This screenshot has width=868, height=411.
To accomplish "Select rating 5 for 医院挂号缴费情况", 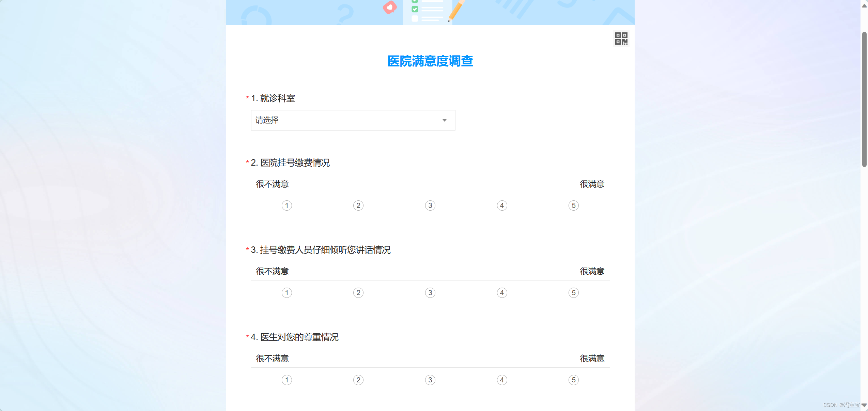I will click(x=573, y=205).
